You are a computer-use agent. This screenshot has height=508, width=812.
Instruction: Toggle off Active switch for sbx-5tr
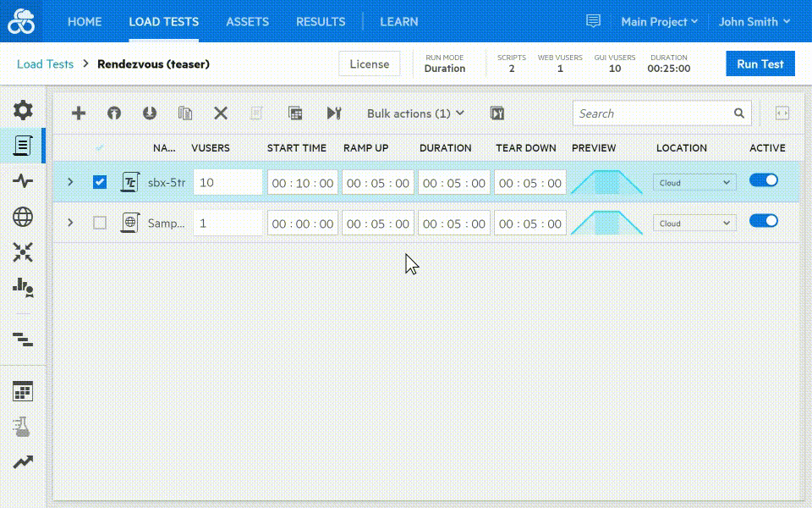click(763, 180)
